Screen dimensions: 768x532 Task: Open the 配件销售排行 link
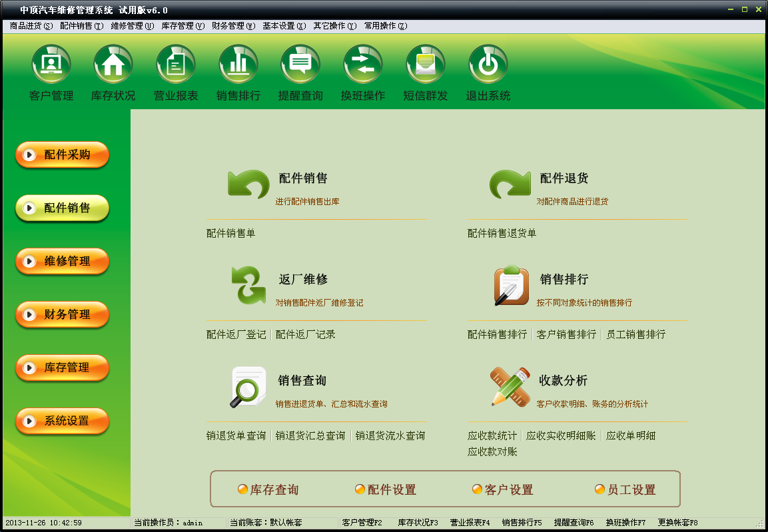(497, 335)
